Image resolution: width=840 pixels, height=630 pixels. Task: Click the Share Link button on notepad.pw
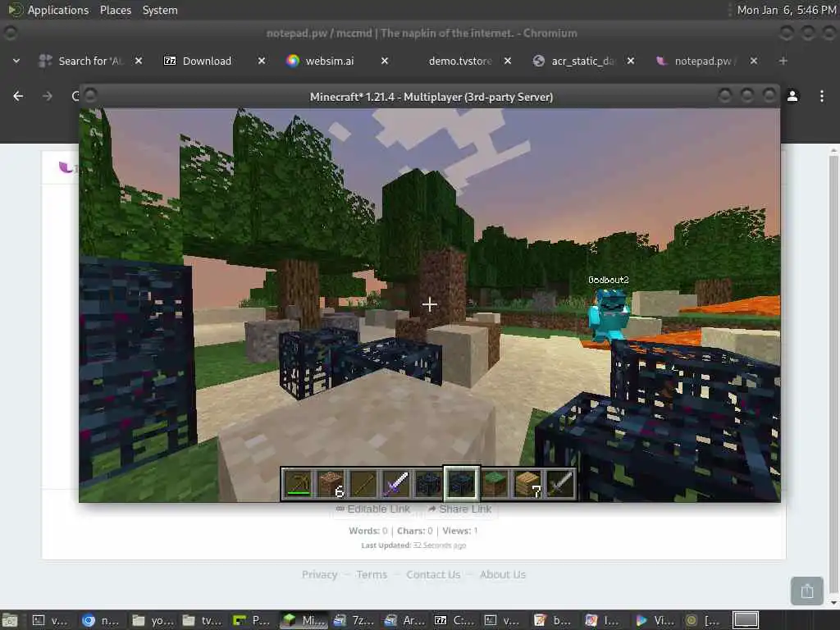[x=460, y=509]
